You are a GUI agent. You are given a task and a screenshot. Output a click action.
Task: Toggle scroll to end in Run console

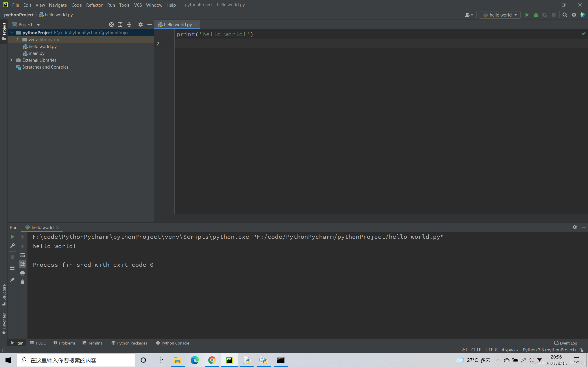pyautogui.click(x=22, y=264)
